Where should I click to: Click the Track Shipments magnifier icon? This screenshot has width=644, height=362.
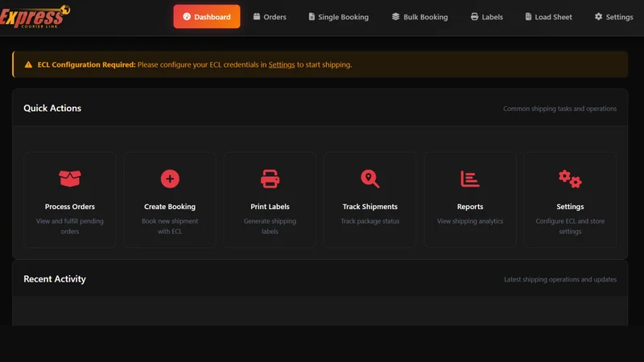370,179
